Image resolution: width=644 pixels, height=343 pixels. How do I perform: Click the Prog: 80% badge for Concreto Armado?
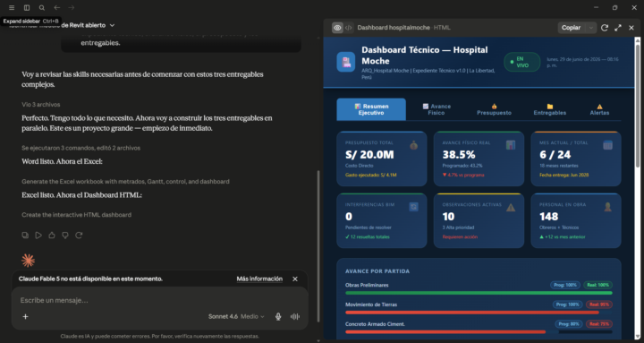[x=569, y=324]
